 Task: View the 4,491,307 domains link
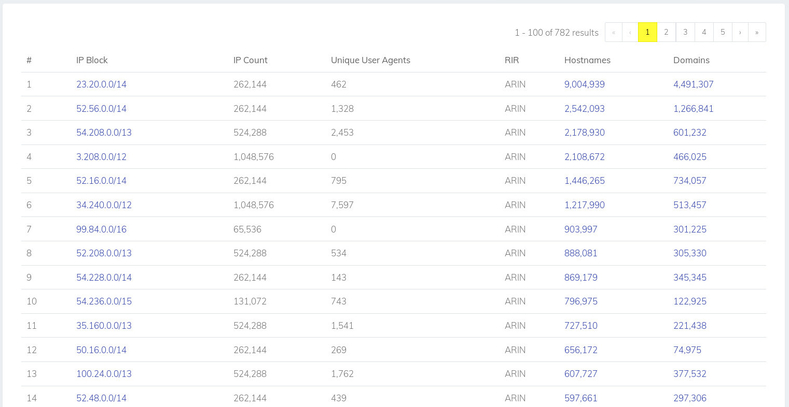click(693, 85)
